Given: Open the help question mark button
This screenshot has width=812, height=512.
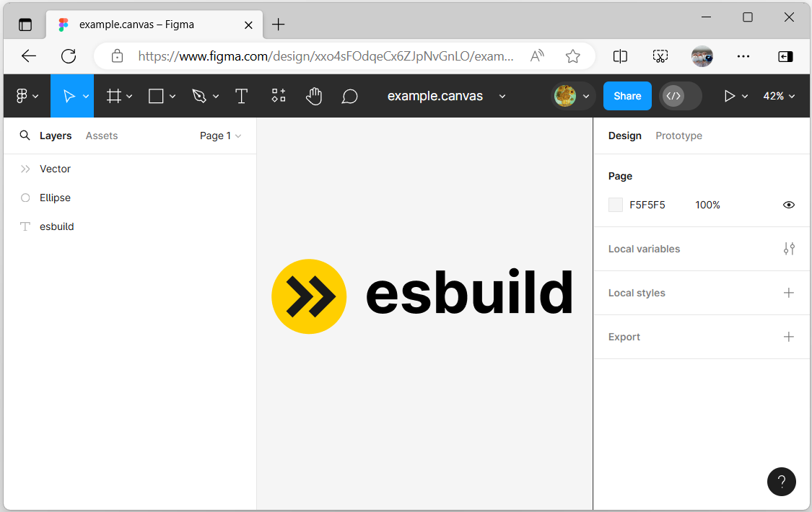Looking at the screenshot, I should 782,482.
